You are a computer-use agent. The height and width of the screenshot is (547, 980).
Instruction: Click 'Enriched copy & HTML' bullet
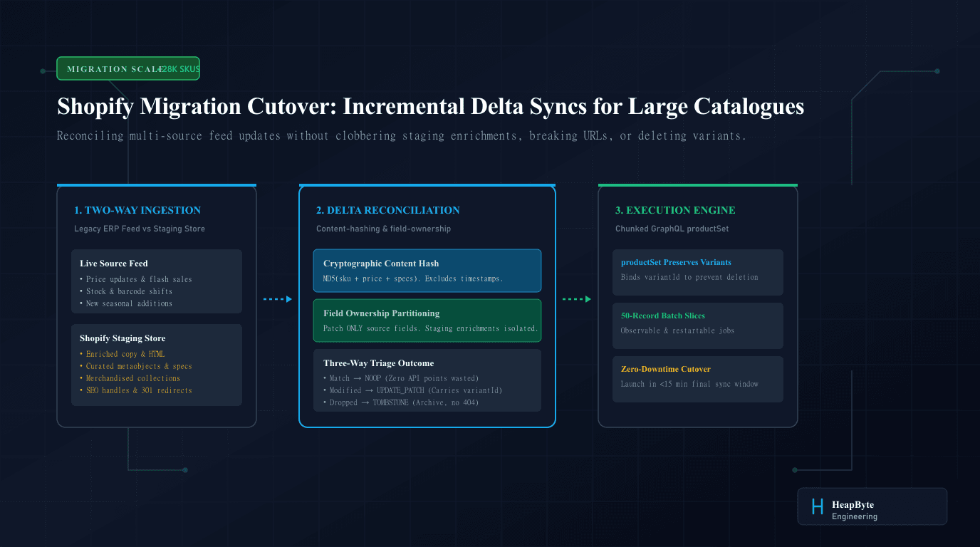[x=123, y=354]
